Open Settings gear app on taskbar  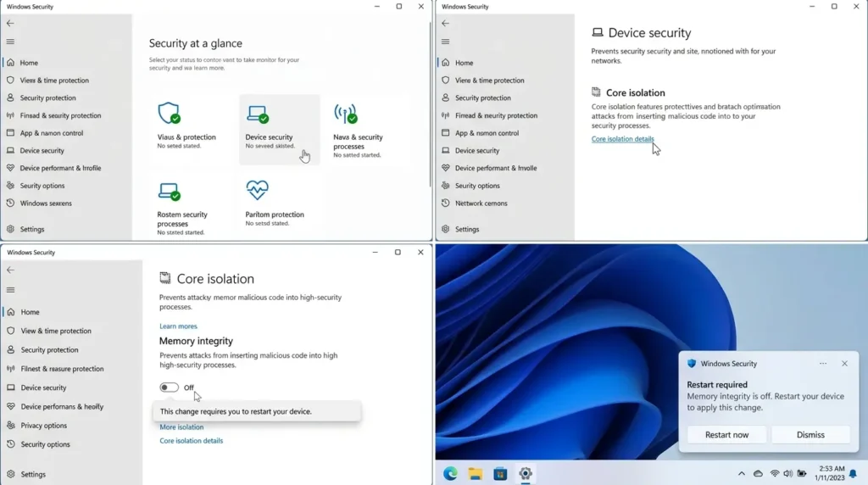(526, 473)
